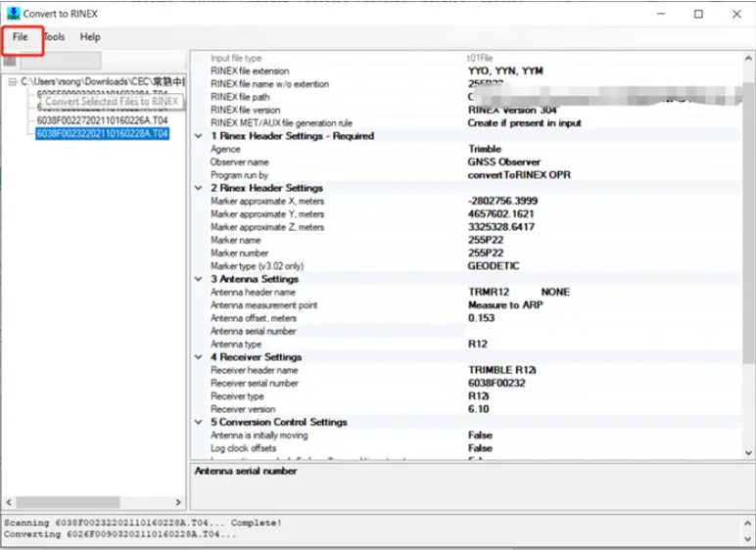Viewport: 756px width, 550px height.
Task: Toggle Log clock offsets False value
Action: tap(480, 448)
